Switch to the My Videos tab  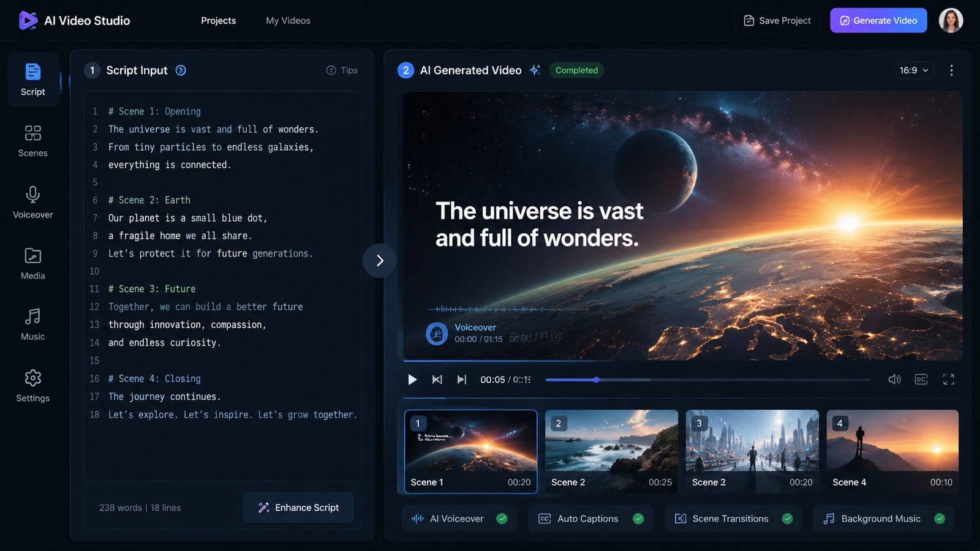pos(288,20)
